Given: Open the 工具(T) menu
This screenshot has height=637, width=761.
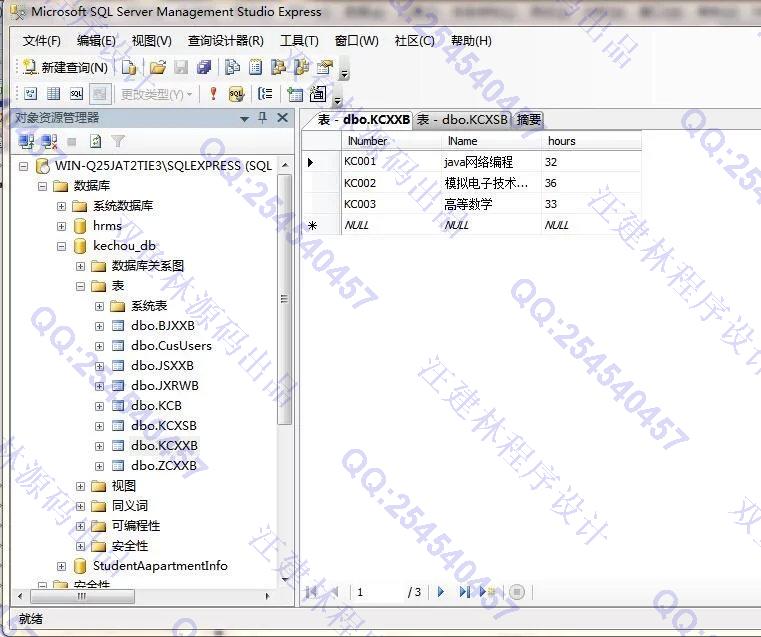Looking at the screenshot, I should pos(299,41).
